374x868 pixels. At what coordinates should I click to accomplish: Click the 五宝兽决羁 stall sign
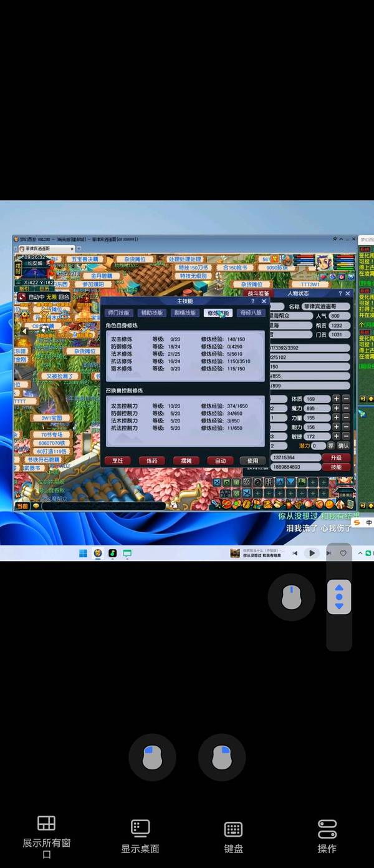[x=85, y=259]
